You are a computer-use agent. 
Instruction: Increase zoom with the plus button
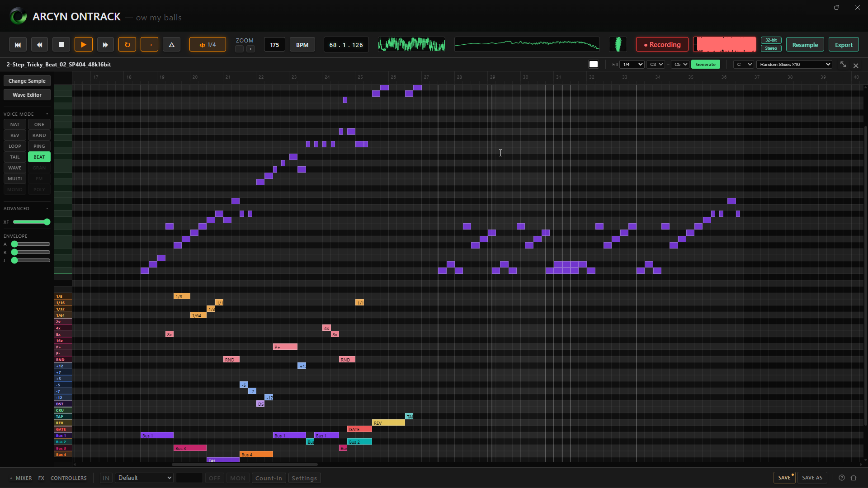(250, 49)
